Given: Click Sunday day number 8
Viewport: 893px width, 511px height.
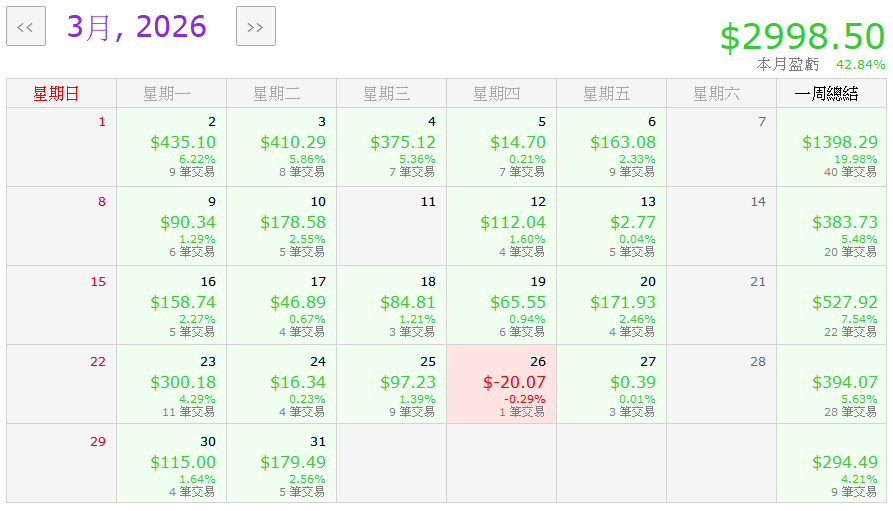Looking at the screenshot, I should pyautogui.click(x=102, y=202).
